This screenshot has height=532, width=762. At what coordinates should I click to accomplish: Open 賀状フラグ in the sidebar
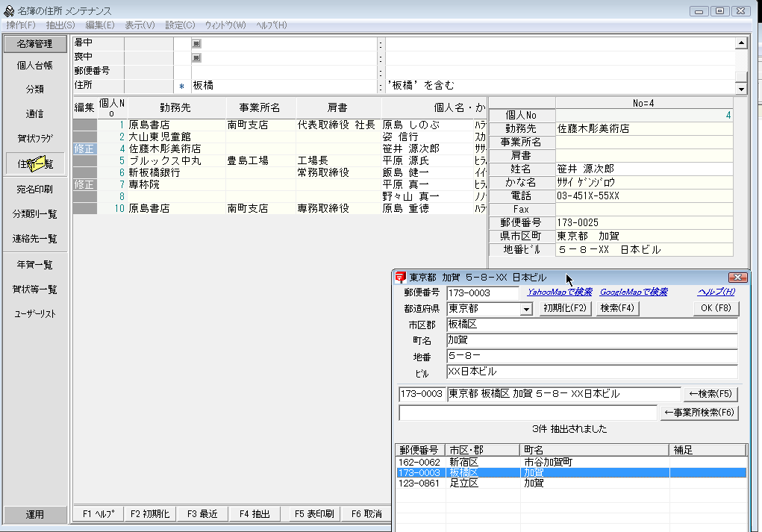tap(35, 139)
